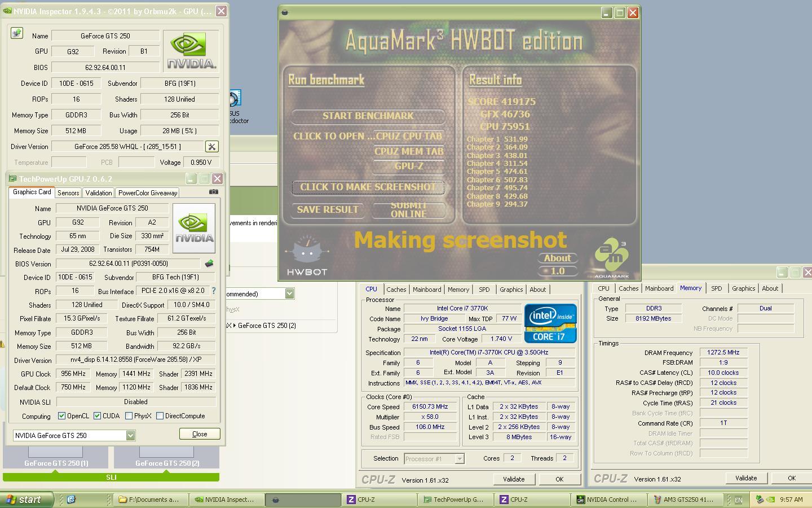Toggle the CUDA checkbox
The width and height of the screenshot is (812, 508).
[98, 416]
